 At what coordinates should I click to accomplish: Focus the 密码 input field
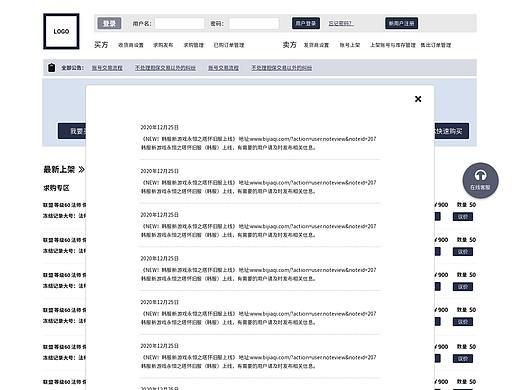pos(254,24)
